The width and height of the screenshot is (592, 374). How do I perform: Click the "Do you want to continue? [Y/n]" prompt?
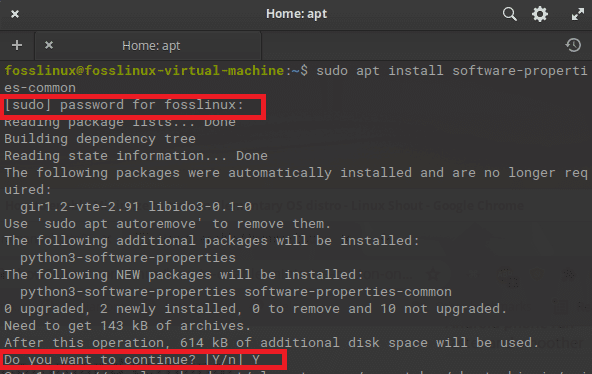point(124,360)
